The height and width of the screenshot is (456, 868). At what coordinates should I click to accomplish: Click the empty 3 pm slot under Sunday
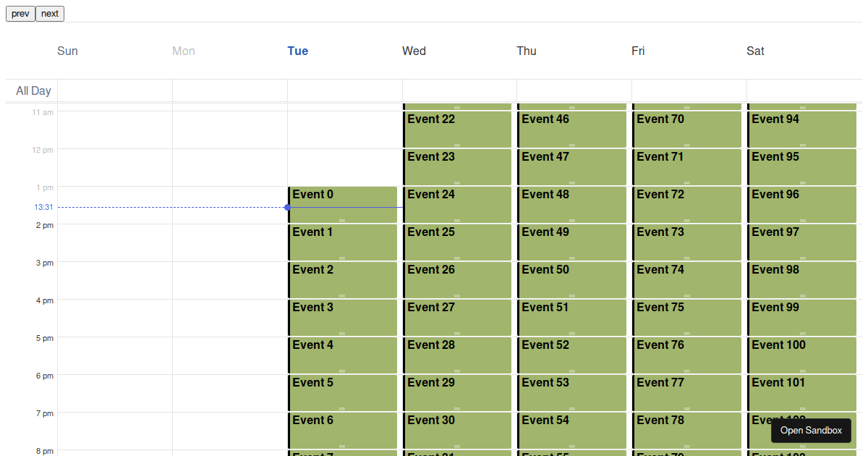(x=114, y=280)
